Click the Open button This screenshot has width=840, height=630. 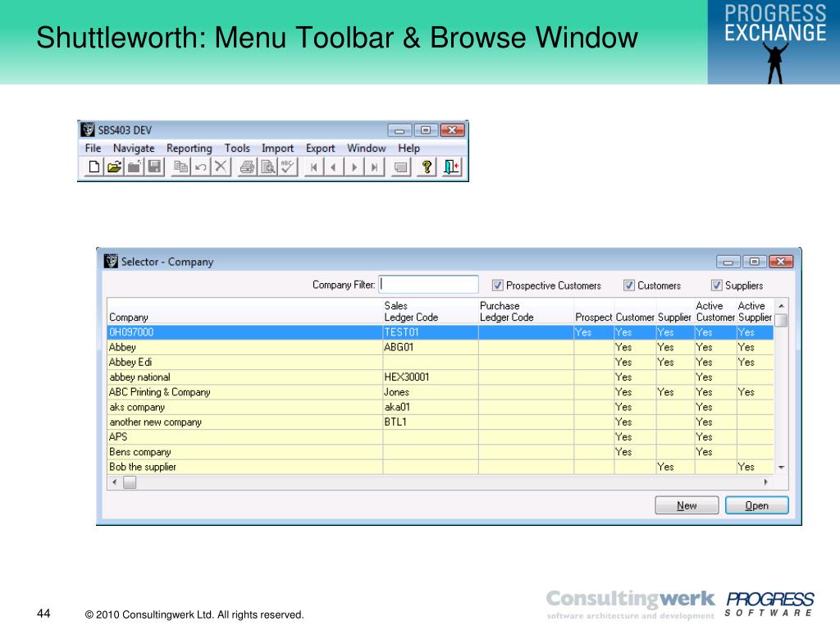pyautogui.click(x=757, y=505)
